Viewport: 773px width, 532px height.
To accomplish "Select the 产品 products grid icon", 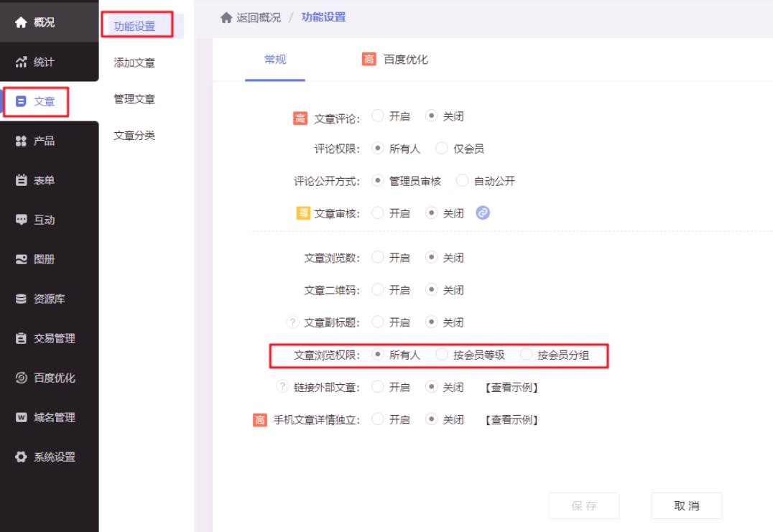I will tap(21, 141).
